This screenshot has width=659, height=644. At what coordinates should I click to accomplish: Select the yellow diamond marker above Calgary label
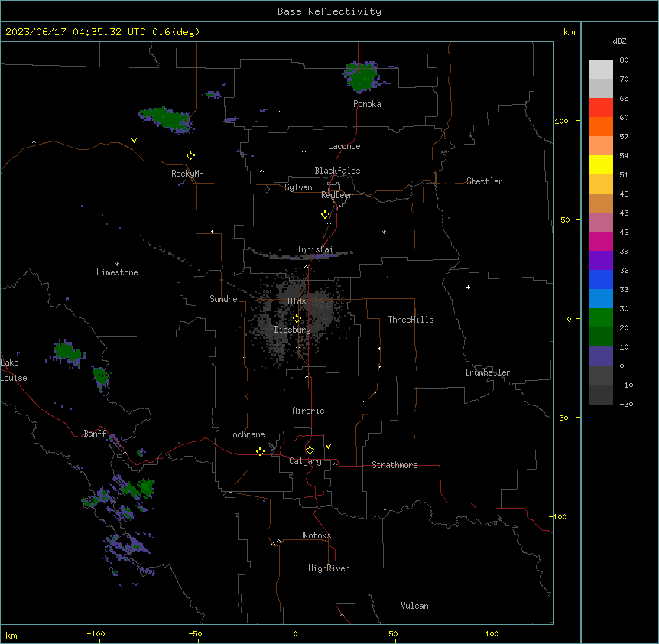[x=310, y=450]
